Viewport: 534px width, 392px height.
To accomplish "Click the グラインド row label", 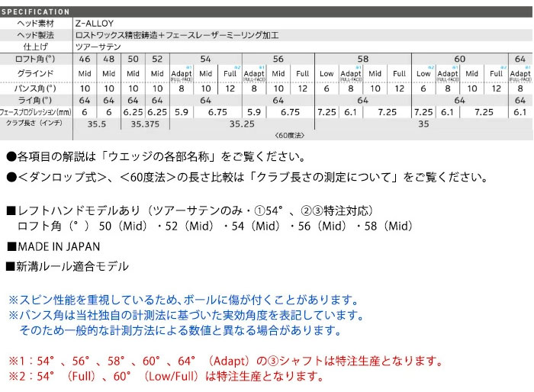I will click(36, 73).
